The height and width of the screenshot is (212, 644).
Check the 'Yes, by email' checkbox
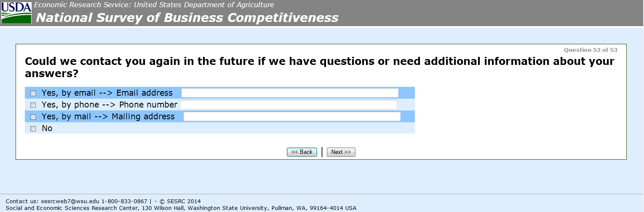point(33,93)
